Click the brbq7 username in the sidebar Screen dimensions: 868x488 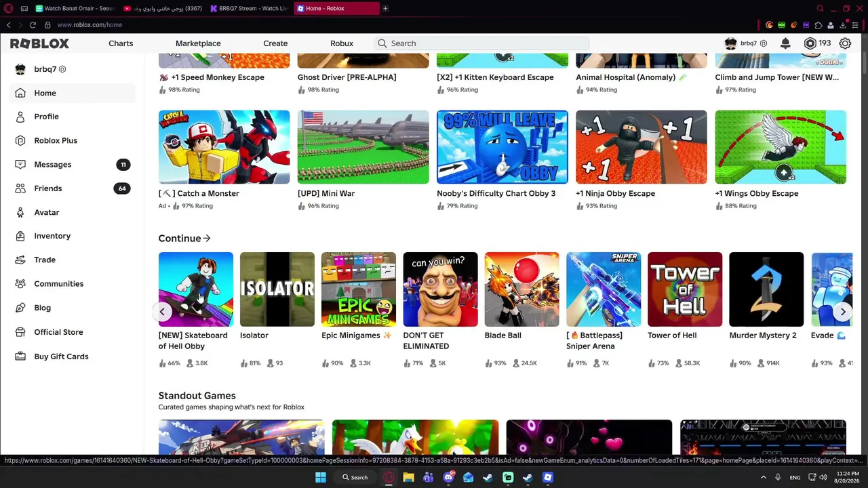(x=45, y=69)
